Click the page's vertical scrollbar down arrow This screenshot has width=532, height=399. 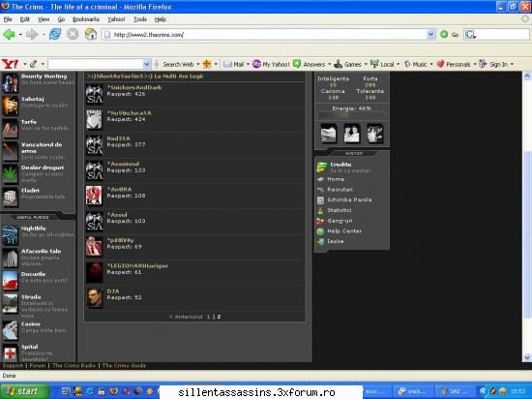coord(526,357)
